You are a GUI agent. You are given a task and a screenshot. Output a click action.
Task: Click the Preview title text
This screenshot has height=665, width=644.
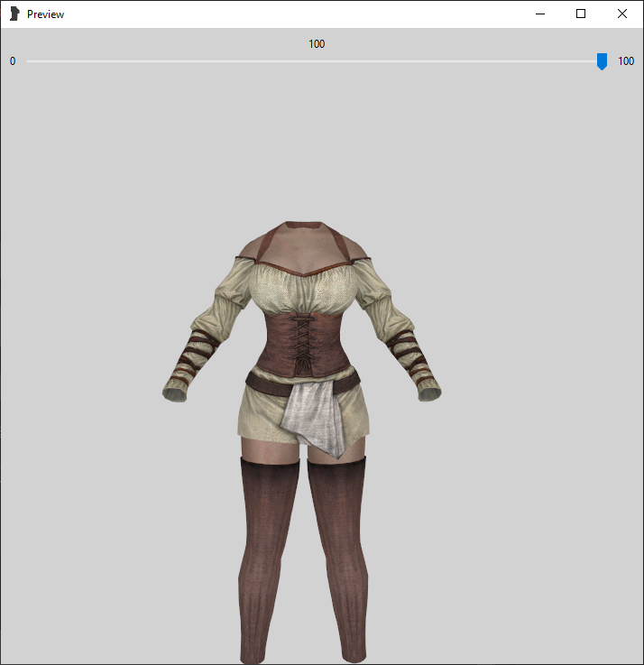coord(45,14)
